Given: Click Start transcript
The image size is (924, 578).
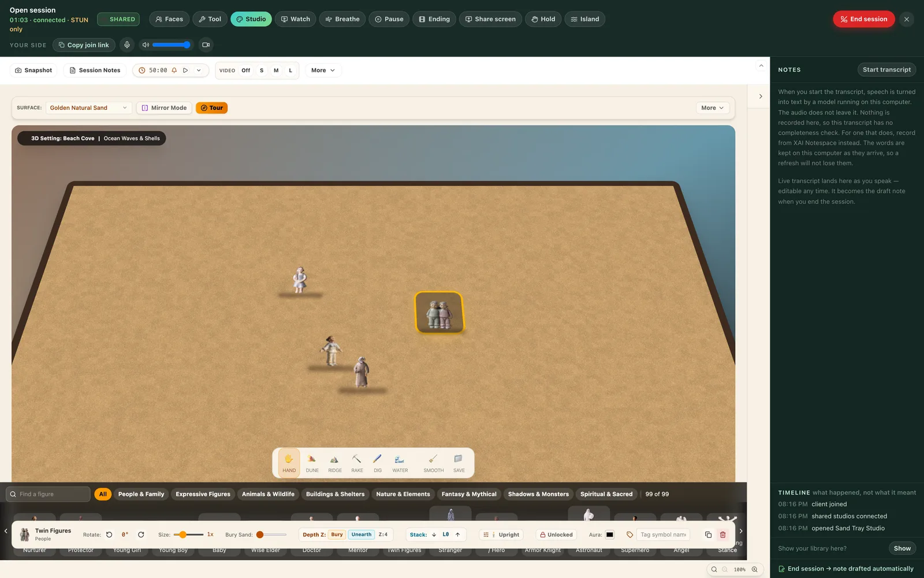Looking at the screenshot, I should pyautogui.click(x=886, y=70).
